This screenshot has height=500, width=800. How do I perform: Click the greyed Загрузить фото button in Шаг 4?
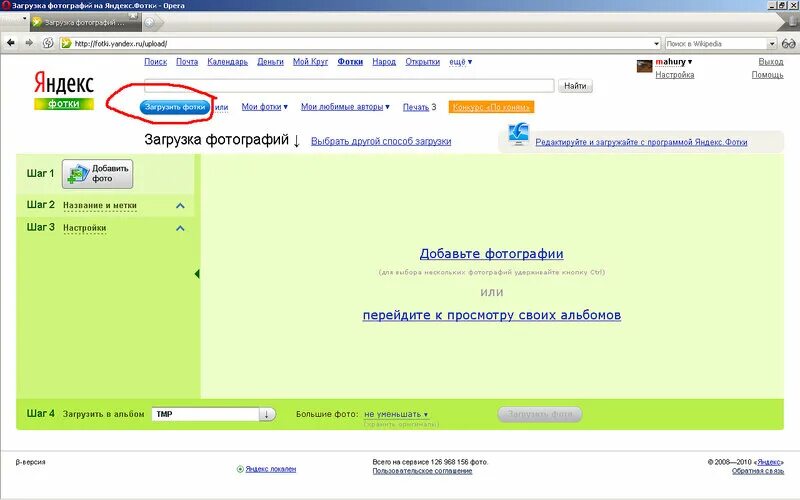pyautogui.click(x=540, y=414)
